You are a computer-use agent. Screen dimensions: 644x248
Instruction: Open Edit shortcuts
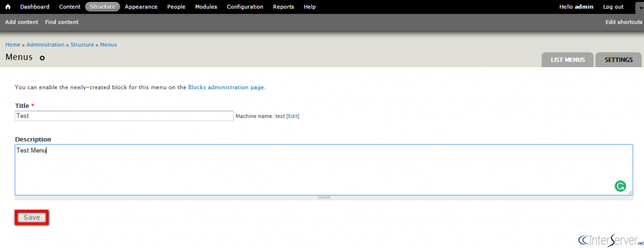(x=623, y=22)
